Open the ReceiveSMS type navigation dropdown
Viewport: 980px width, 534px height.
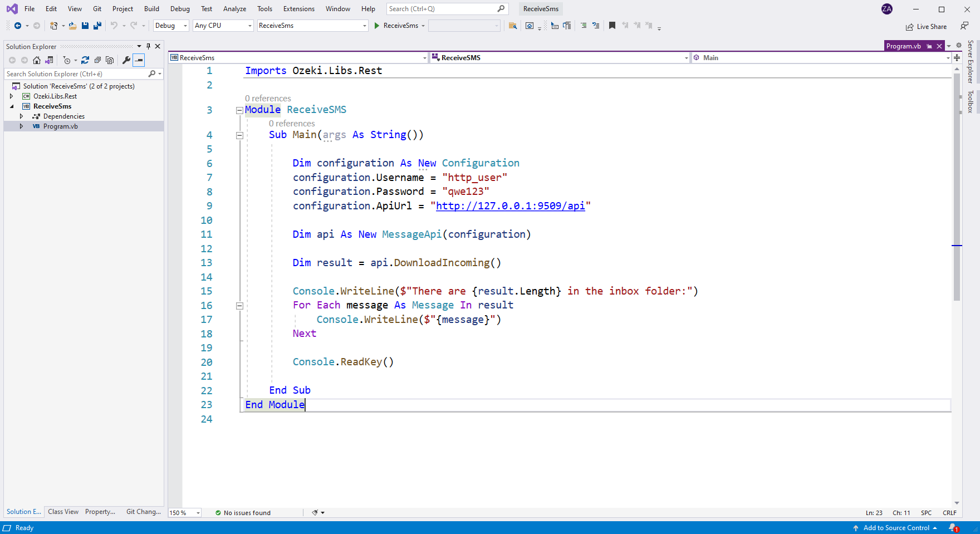pyautogui.click(x=560, y=58)
